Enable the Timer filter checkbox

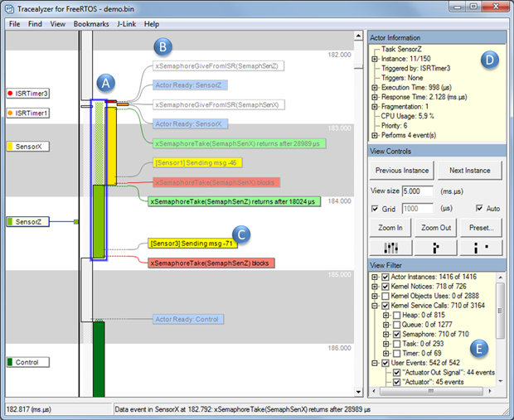pyautogui.click(x=396, y=354)
